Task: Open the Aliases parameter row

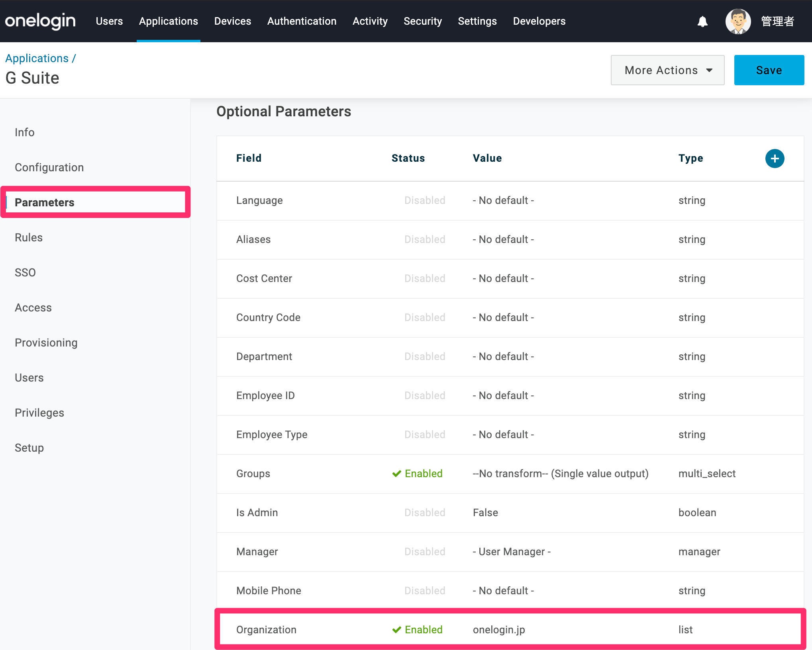Action: [x=510, y=240]
